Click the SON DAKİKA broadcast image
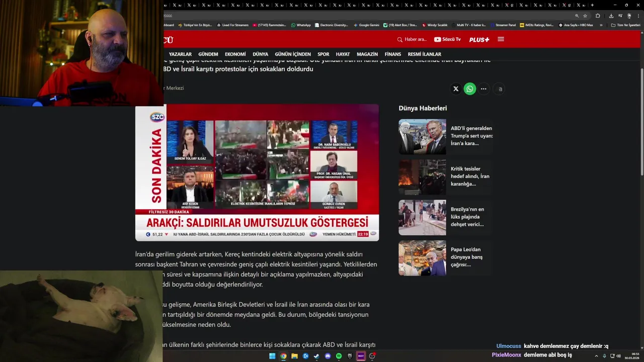Image resolution: width=644 pixels, height=362 pixels. (257, 172)
